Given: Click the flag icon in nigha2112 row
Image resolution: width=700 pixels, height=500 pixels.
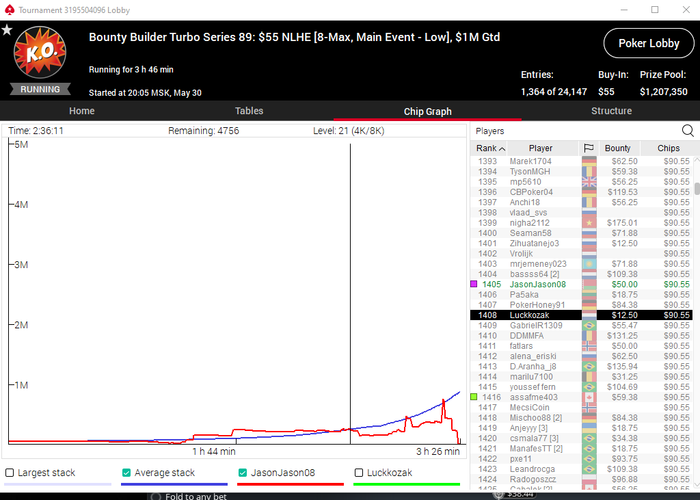Looking at the screenshot, I should click(589, 223).
